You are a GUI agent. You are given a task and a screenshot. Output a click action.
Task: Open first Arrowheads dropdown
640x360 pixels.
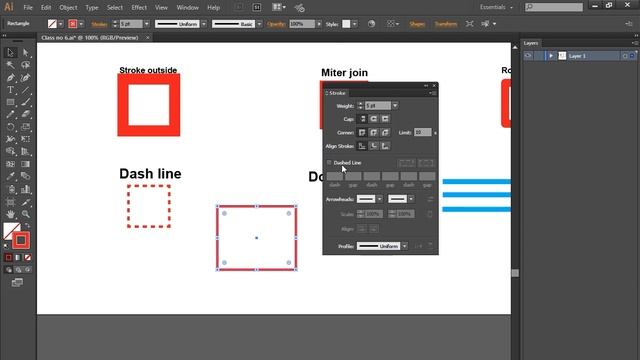(x=380, y=199)
